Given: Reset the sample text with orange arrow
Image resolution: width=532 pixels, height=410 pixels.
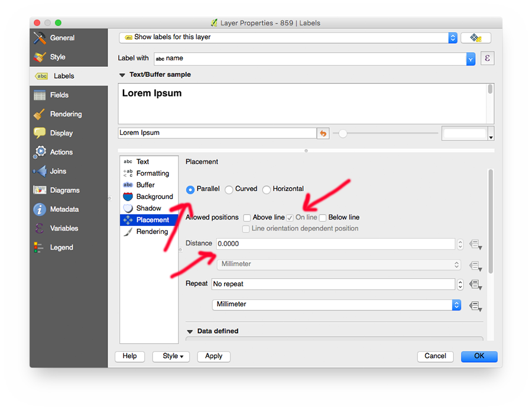Looking at the screenshot, I should click(x=323, y=133).
